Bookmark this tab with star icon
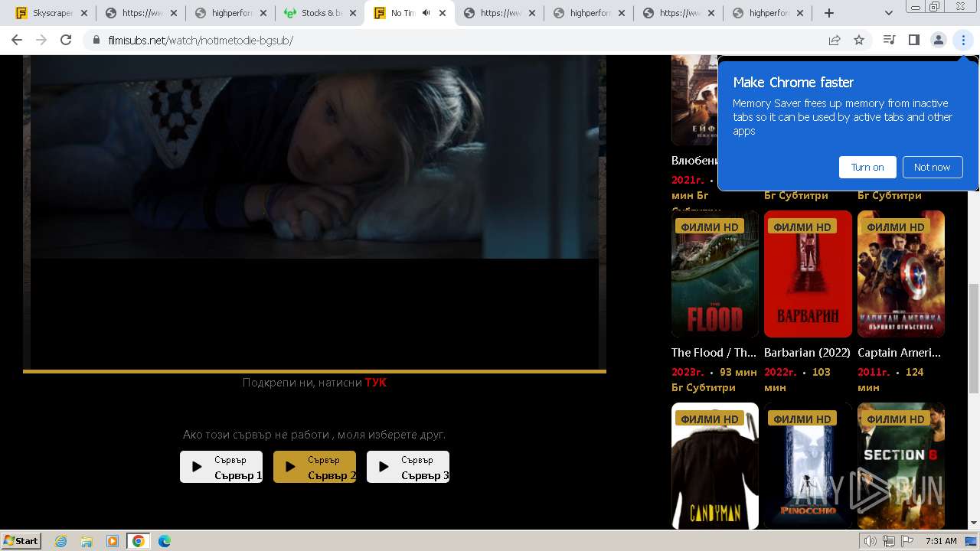The image size is (980, 551). pyautogui.click(x=859, y=40)
